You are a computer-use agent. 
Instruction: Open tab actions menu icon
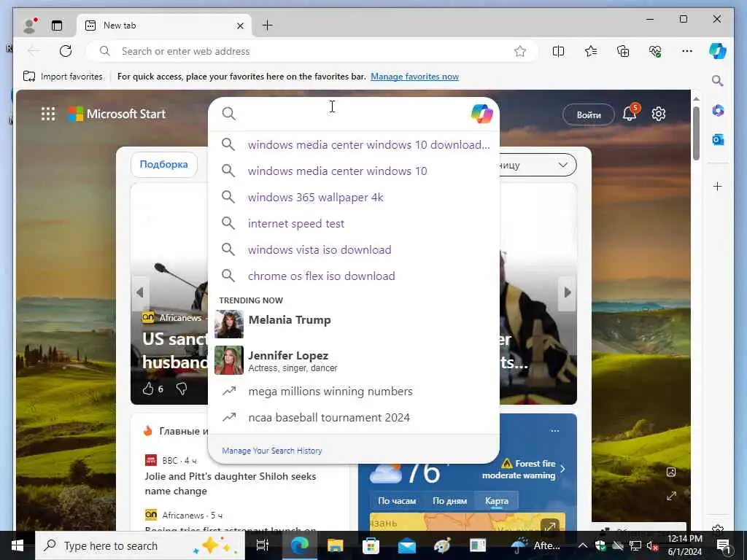coord(57,26)
